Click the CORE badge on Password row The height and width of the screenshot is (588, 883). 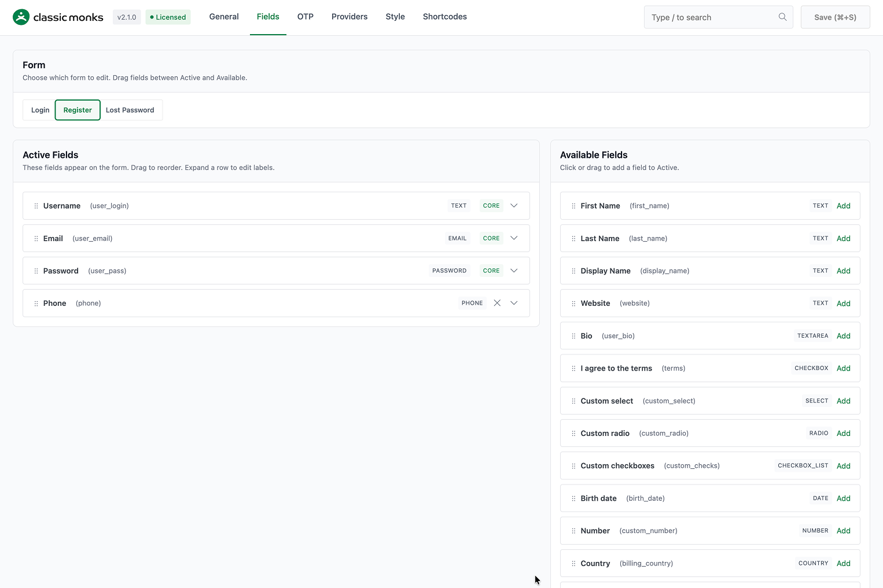point(491,271)
